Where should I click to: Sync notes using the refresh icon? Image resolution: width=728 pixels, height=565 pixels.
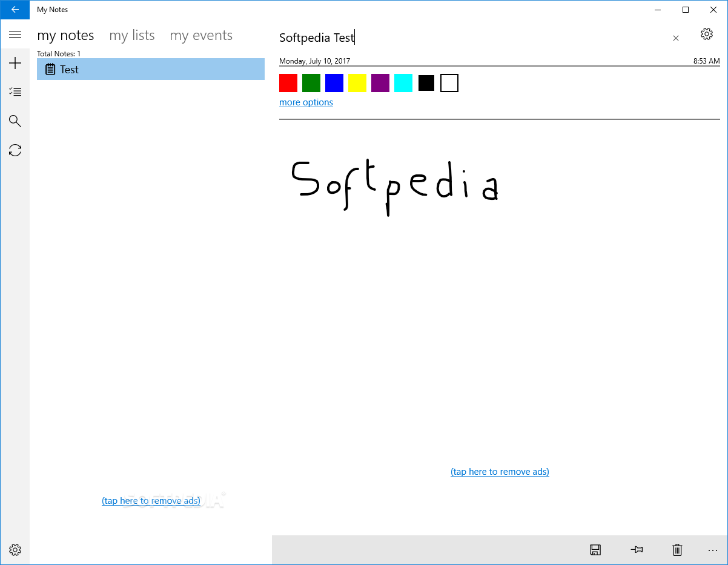click(x=15, y=150)
